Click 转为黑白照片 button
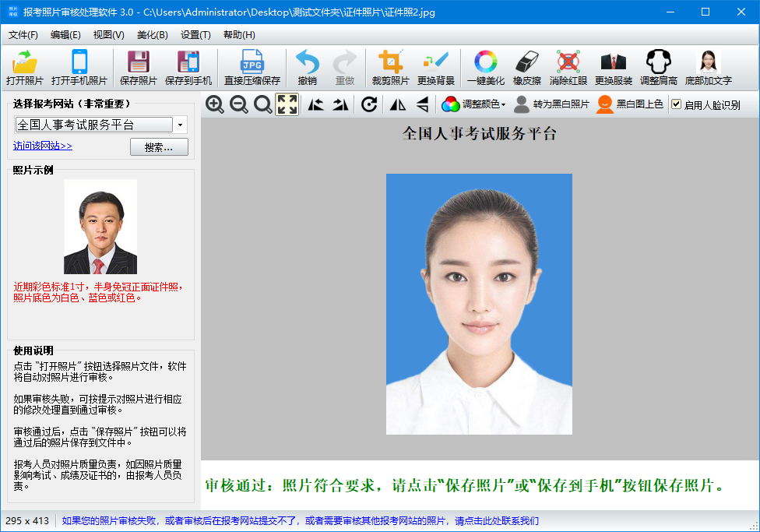The width and height of the screenshot is (760, 532). pyautogui.click(x=551, y=104)
